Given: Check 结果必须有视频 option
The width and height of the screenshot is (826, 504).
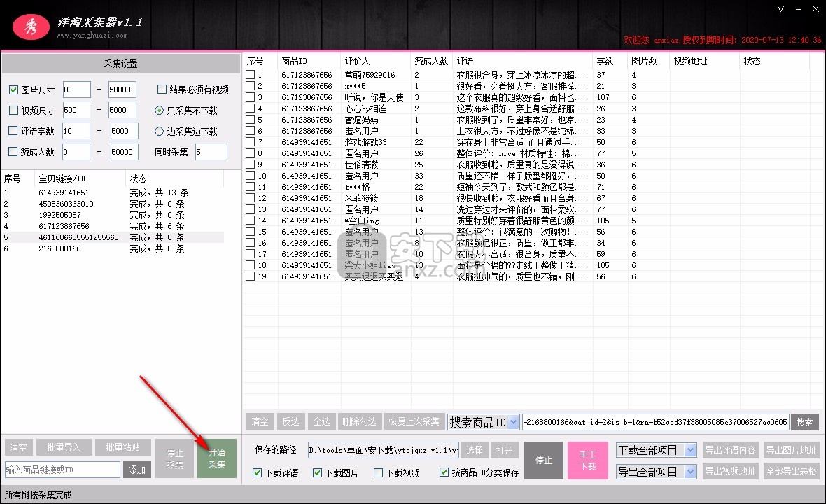Looking at the screenshot, I should [162, 90].
